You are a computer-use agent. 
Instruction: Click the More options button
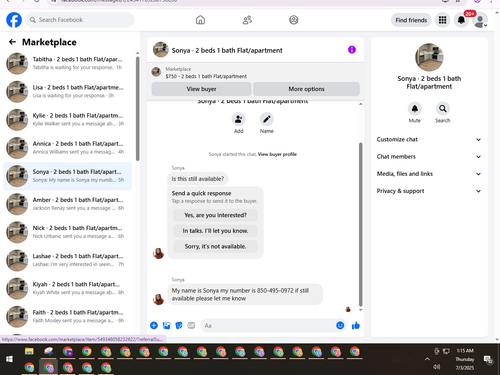[306, 89]
